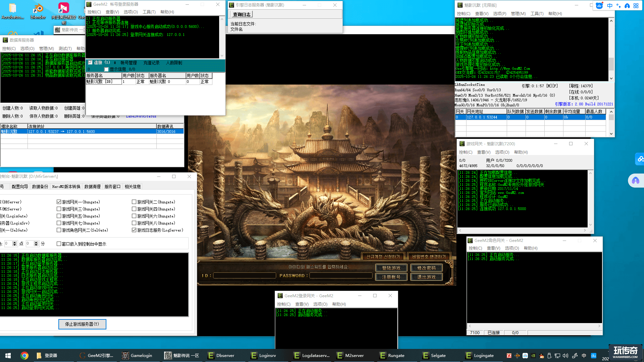Click the volume speaker tray icon
This screenshot has width=644, height=362.
[565, 356]
